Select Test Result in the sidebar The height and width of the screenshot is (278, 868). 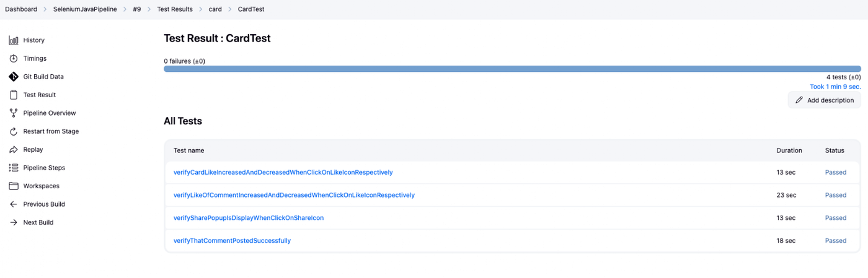[40, 95]
